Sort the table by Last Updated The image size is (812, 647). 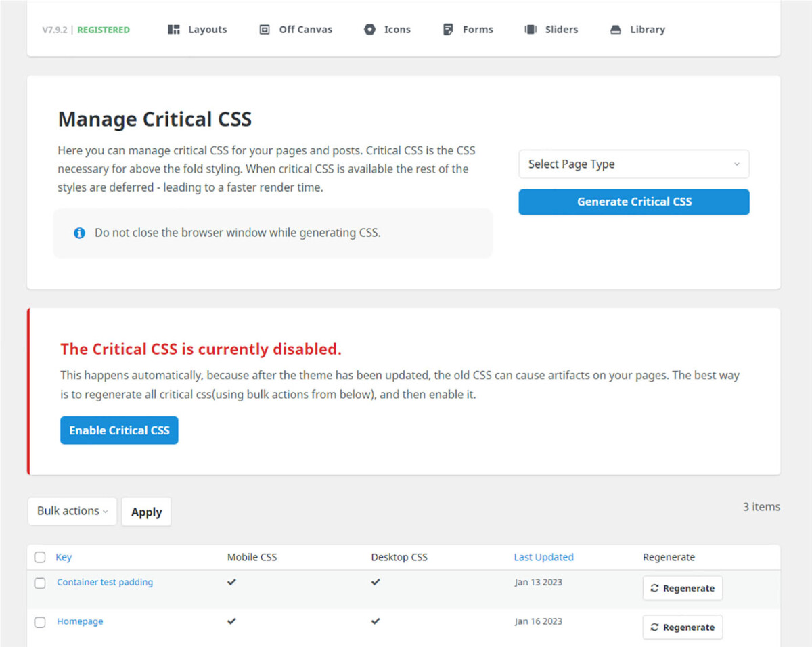(543, 557)
